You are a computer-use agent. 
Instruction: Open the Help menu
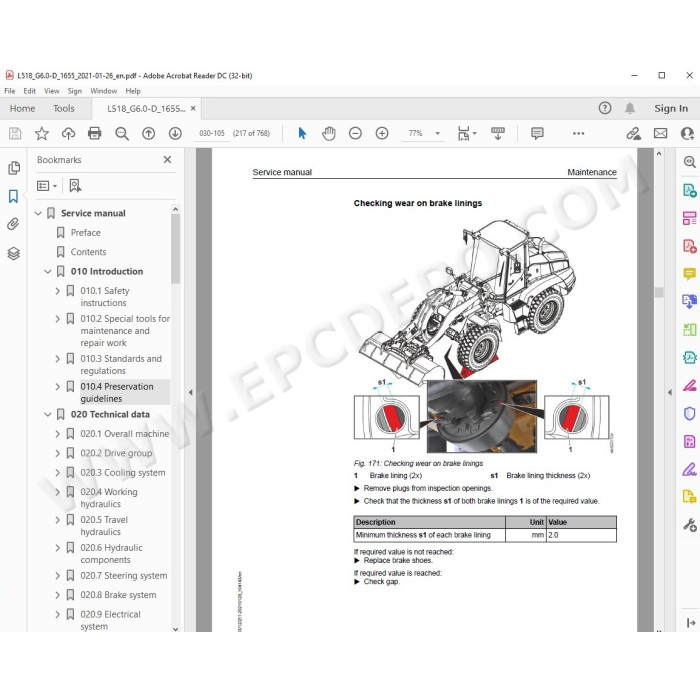coord(133,91)
